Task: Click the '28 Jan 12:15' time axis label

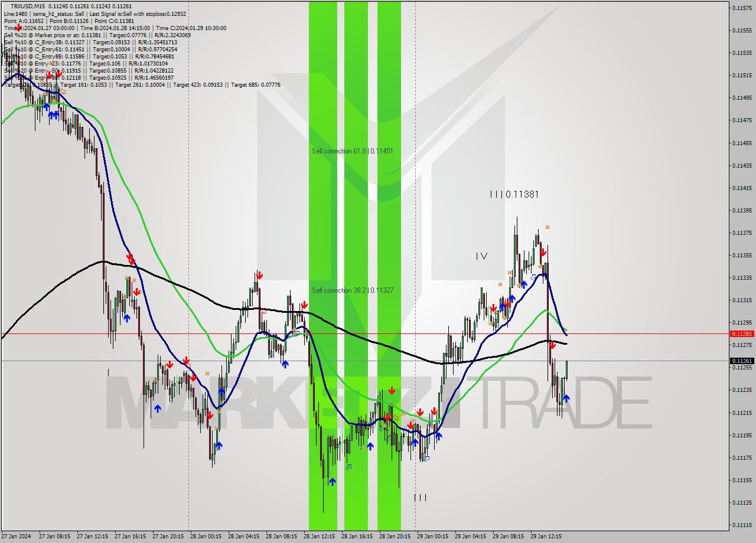Action: tap(320, 537)
